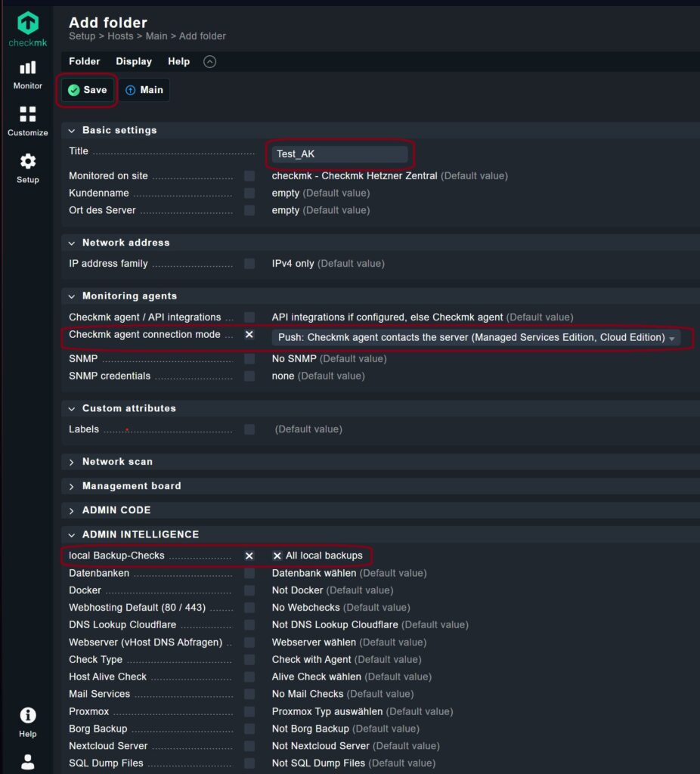Uncheck the All local backups checkbox

click(x=277, y=556)
